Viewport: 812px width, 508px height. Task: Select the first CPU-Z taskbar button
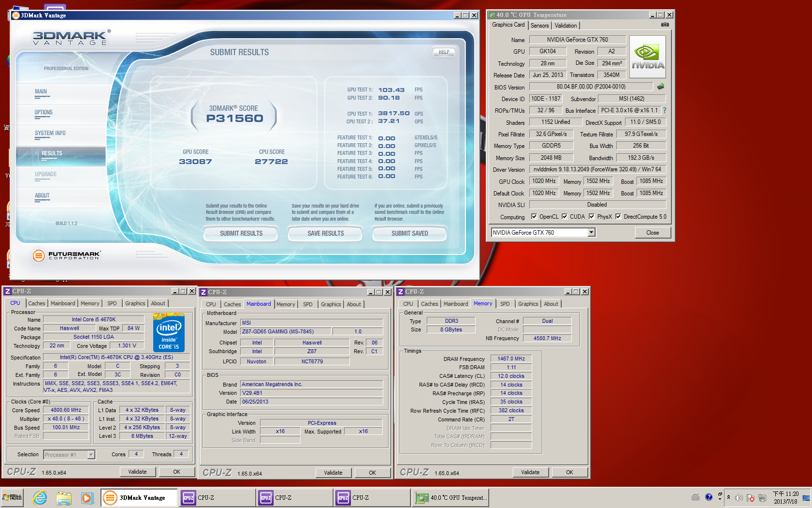point(217,497)
